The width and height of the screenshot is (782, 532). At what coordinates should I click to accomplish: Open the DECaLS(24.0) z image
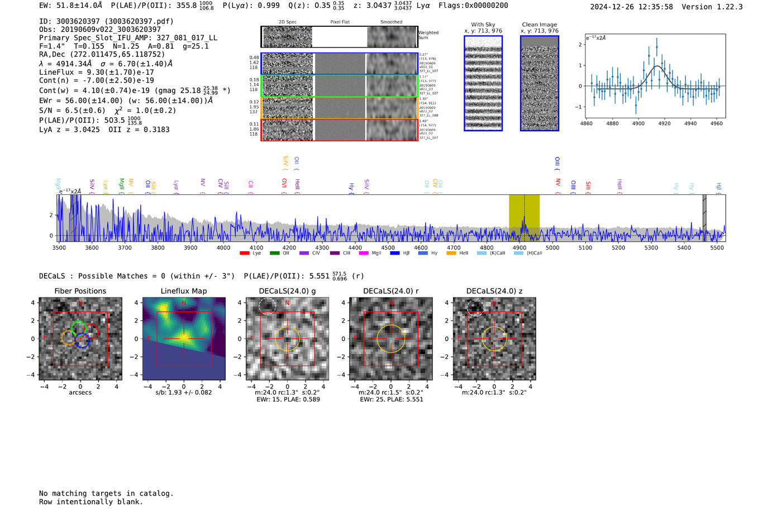click(494, 339)
